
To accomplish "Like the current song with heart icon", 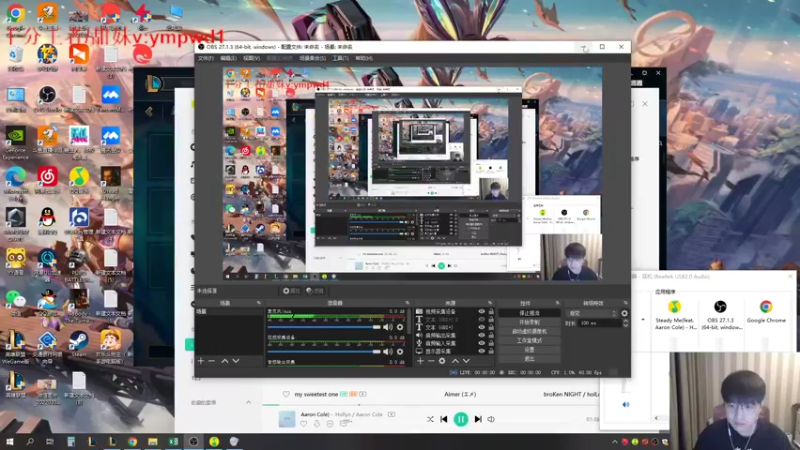I will point(304,423).
